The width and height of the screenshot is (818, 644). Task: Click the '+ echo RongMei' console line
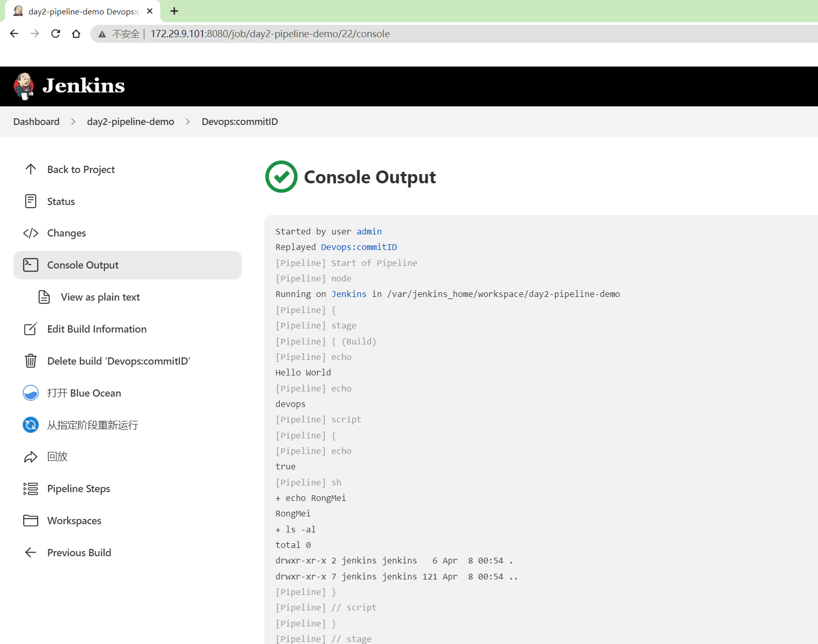pos(311,498)
